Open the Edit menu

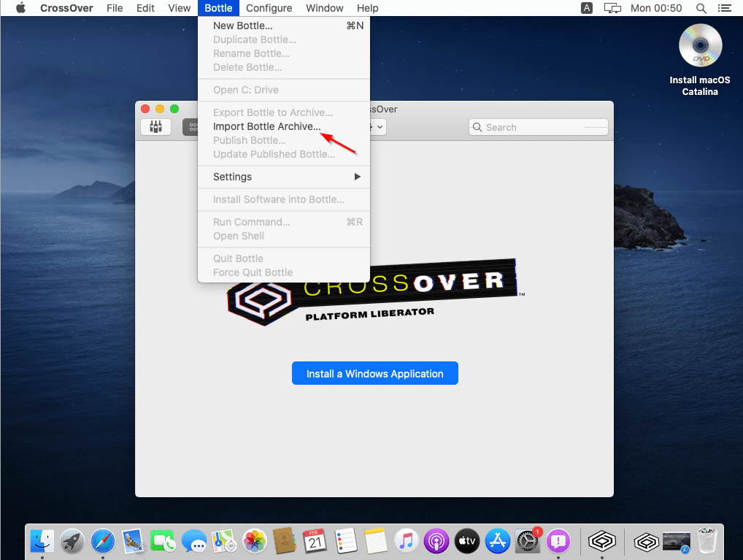[145, 8]
